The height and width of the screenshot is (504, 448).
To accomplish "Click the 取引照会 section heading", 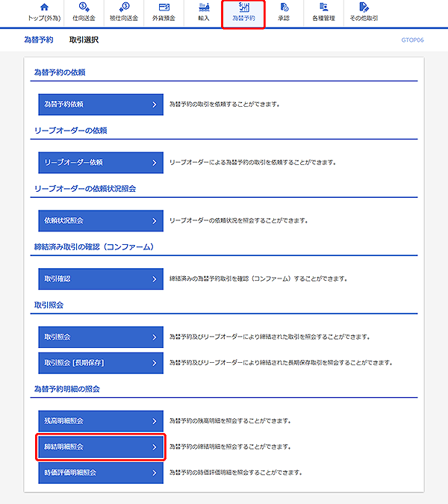I will click(49, 305).
